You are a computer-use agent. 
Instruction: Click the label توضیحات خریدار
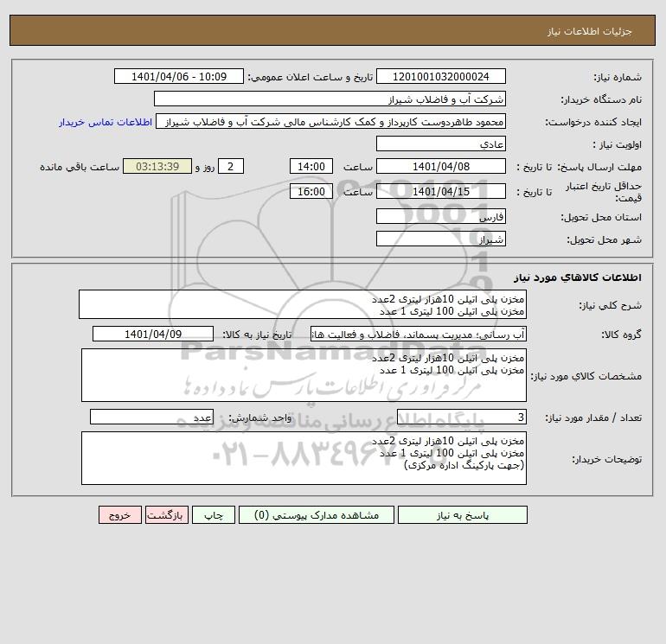point(606,459)
